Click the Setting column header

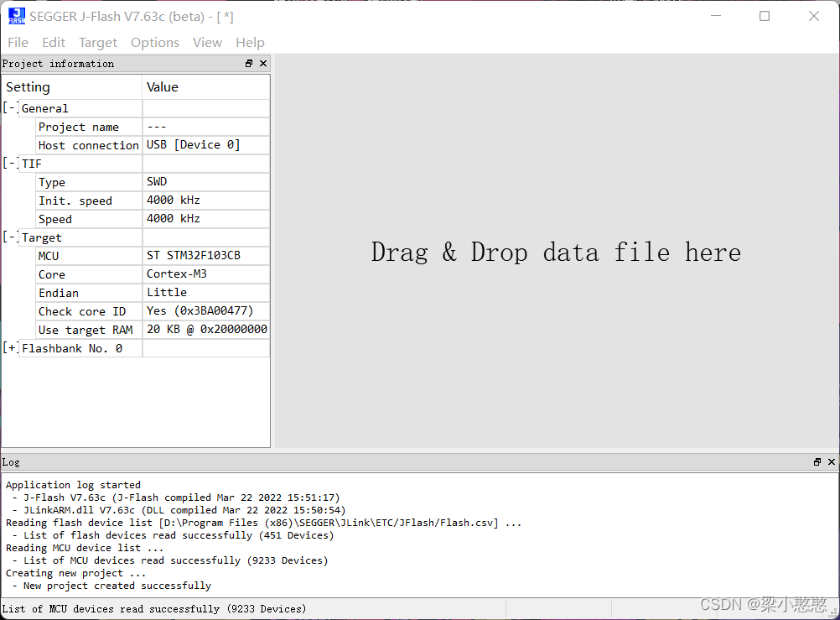point(72,87)
